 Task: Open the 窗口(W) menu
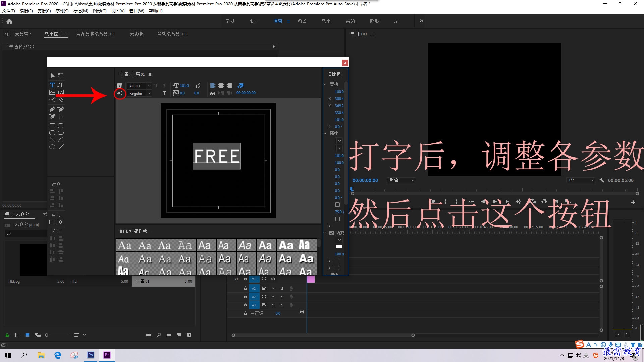137,11
